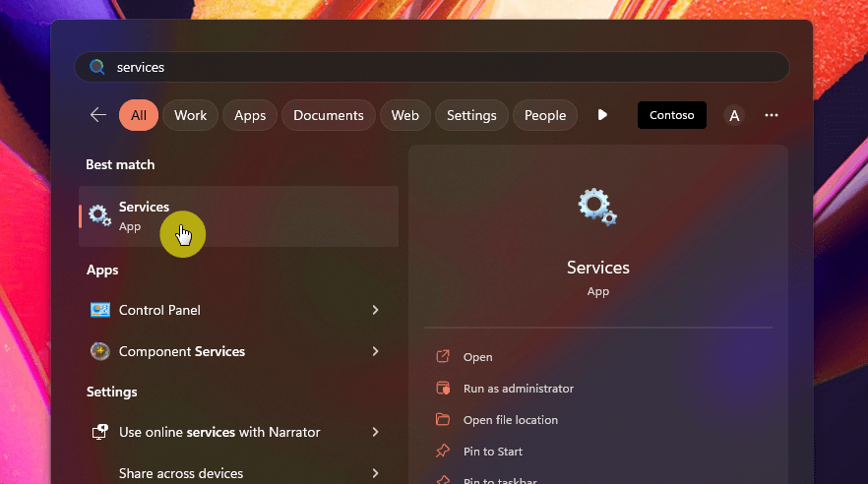Switch to the Documents filter tab

click(x=329, y=115)
